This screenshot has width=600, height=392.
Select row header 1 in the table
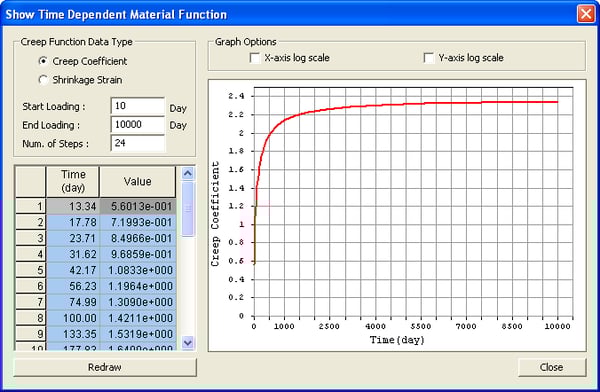[31, 206]
